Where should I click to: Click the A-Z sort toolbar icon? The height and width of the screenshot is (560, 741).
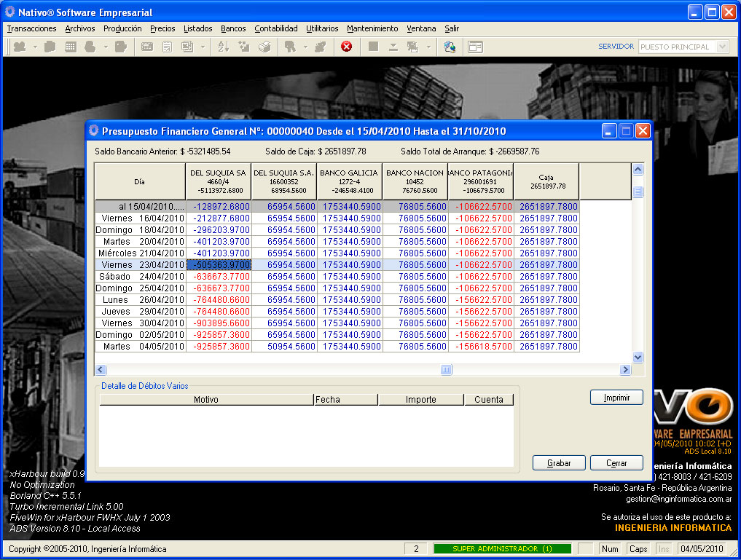click(x=223, y=47)
